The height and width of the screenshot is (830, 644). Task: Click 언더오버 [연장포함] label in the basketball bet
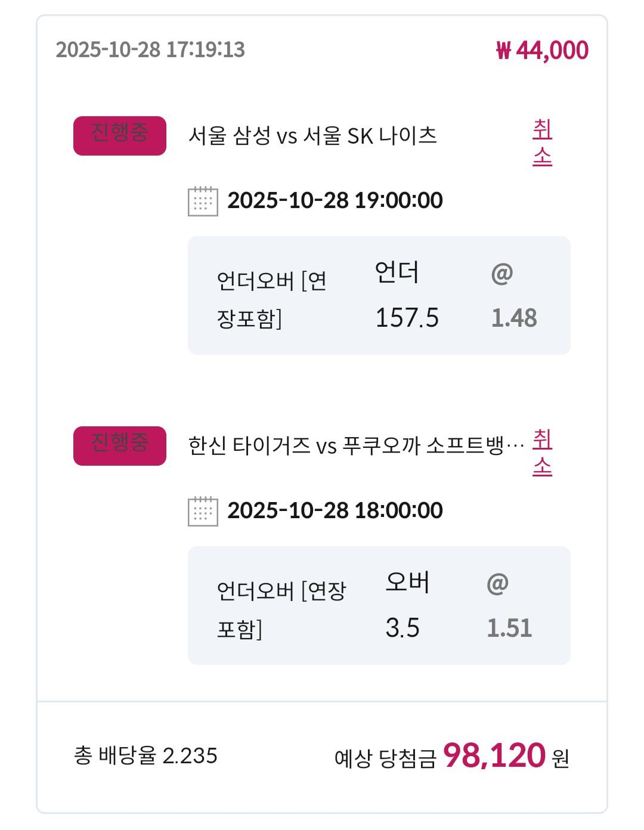271,299
